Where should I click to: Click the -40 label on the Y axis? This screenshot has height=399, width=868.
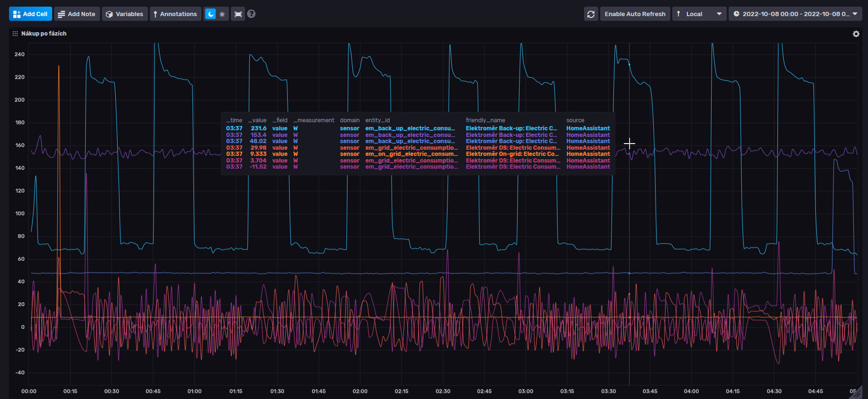[x=19, y=372]
